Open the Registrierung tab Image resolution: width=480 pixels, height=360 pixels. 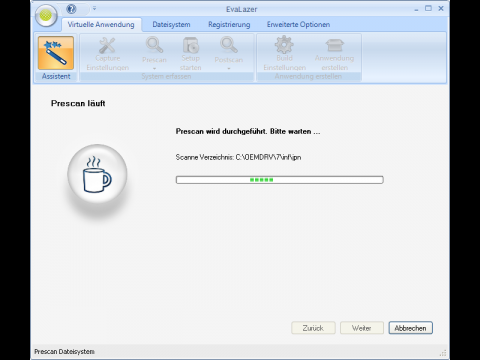pos(229,25)
